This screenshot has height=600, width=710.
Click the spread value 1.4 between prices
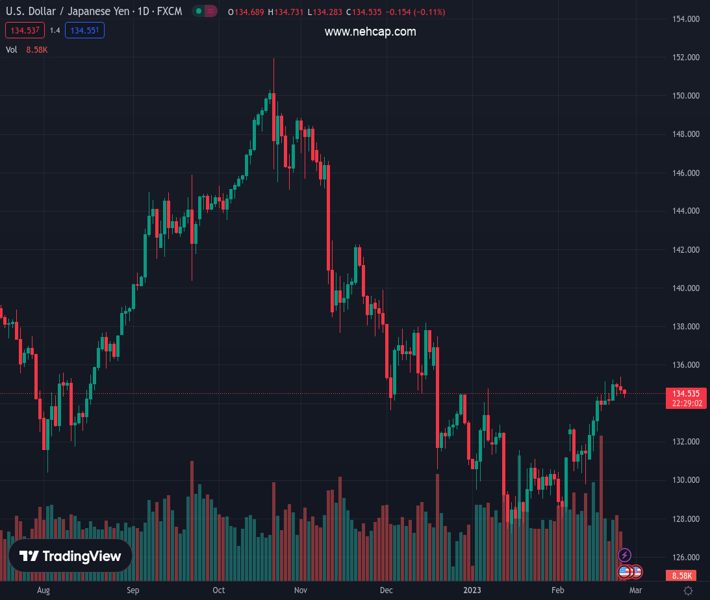[54, 30]
